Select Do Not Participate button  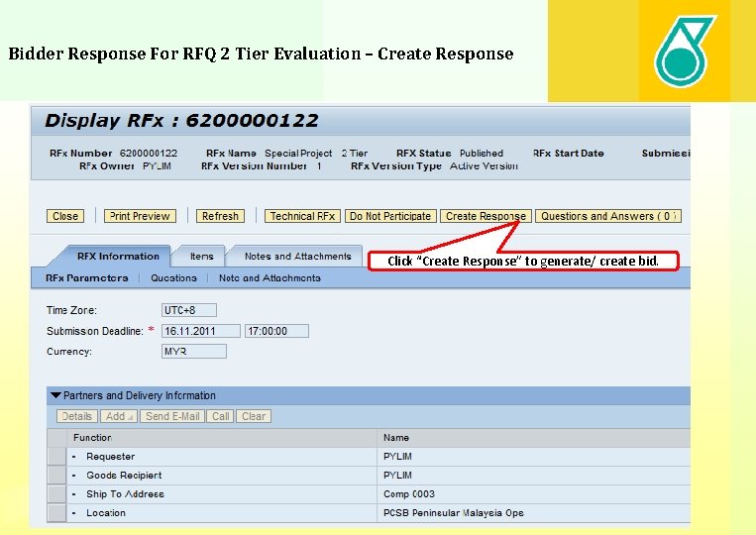390,216
